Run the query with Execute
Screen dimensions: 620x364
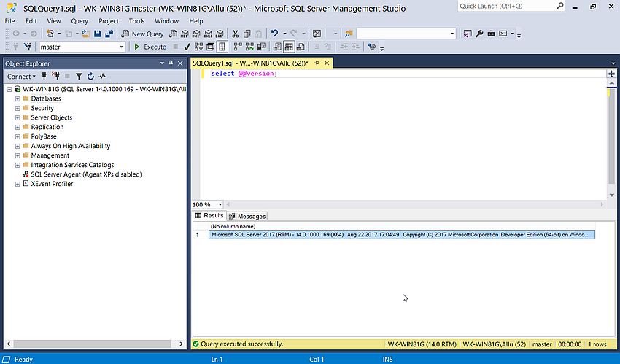[150, 47]
